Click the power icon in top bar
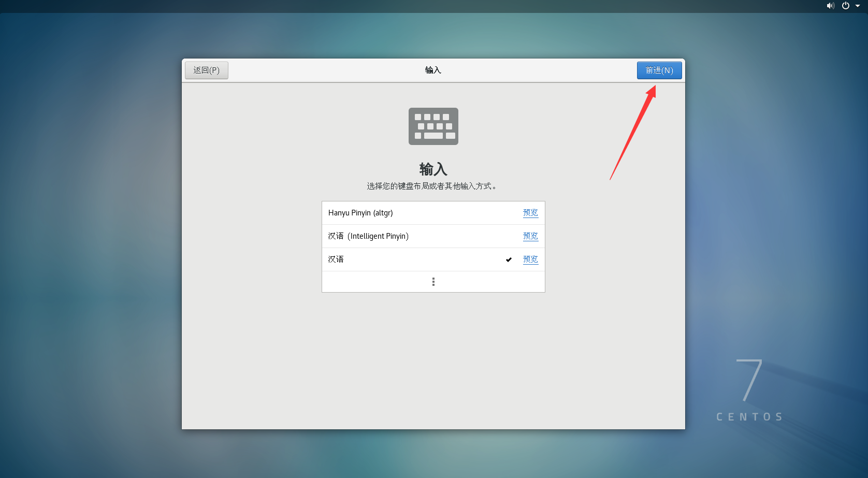This screenshot has height=478, width=868. point(845,6)
